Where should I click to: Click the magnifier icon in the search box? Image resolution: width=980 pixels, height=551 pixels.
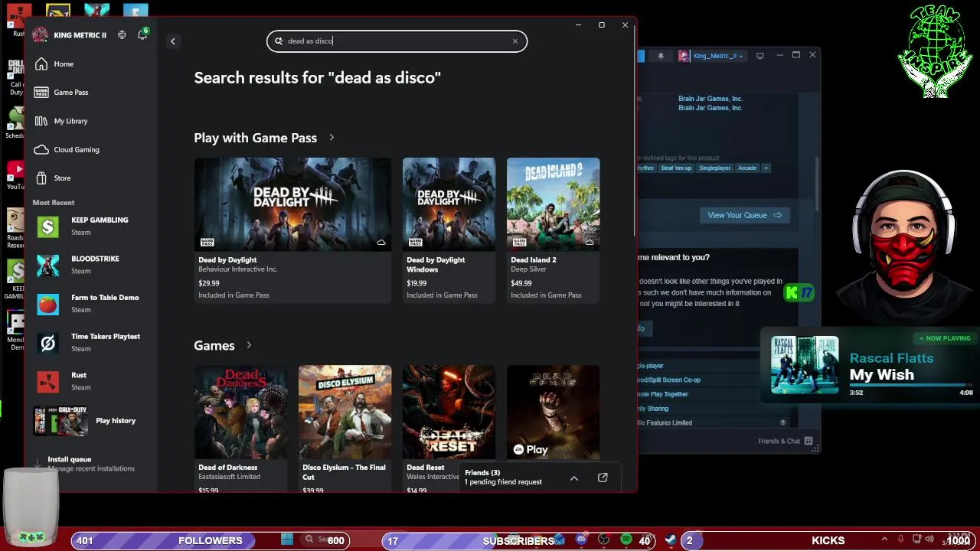279,41
